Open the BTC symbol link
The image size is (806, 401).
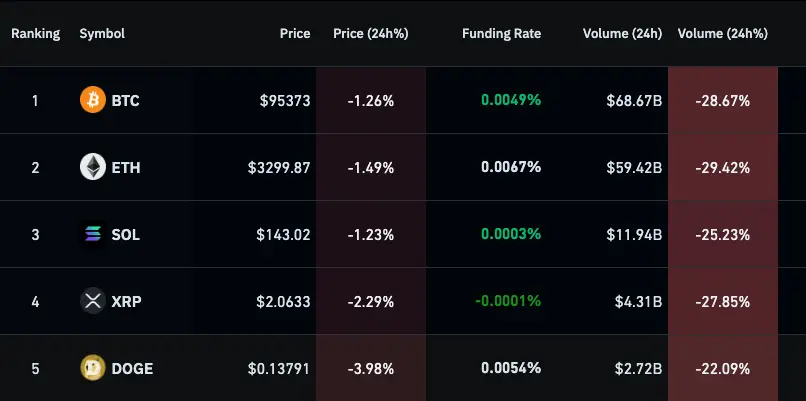pyautogui.click(x=126, y=100)
